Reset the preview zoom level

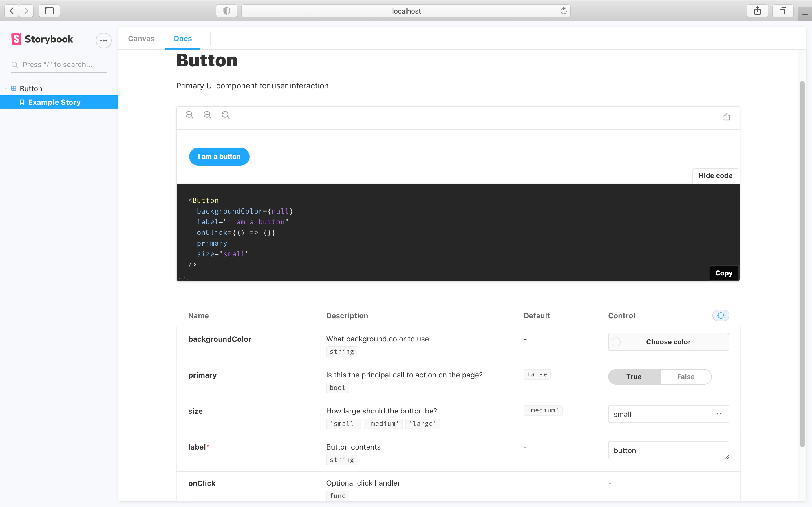pos(226,115)
